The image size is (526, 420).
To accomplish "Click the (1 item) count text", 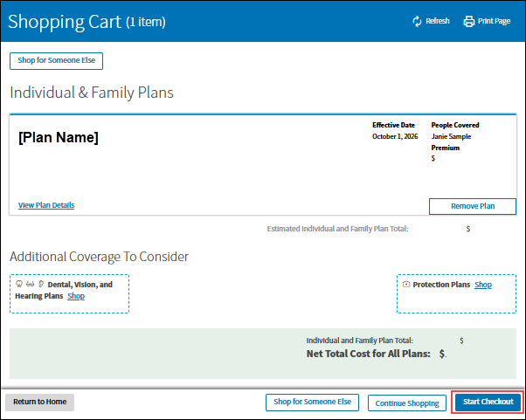I will (x=146, y=22).
